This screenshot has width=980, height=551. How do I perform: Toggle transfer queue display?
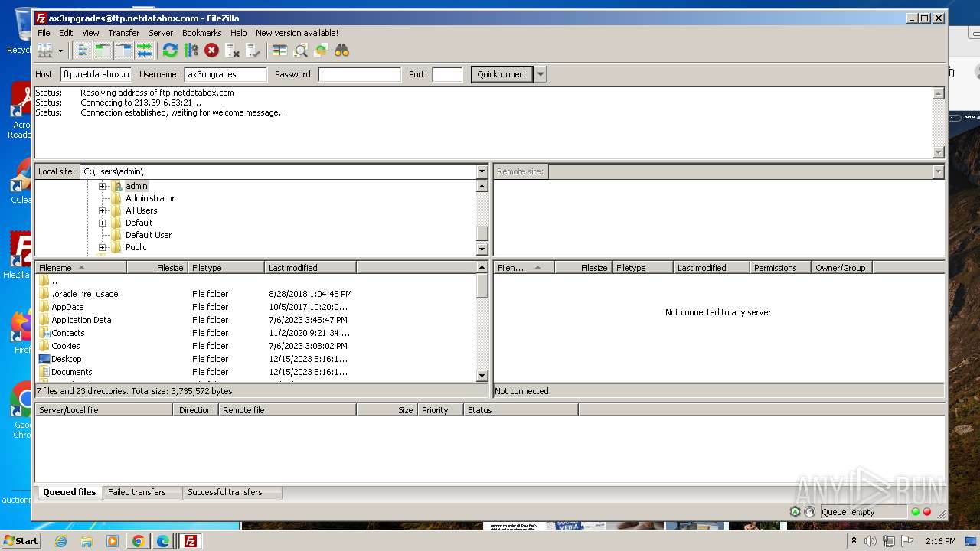tap(144, 51)
